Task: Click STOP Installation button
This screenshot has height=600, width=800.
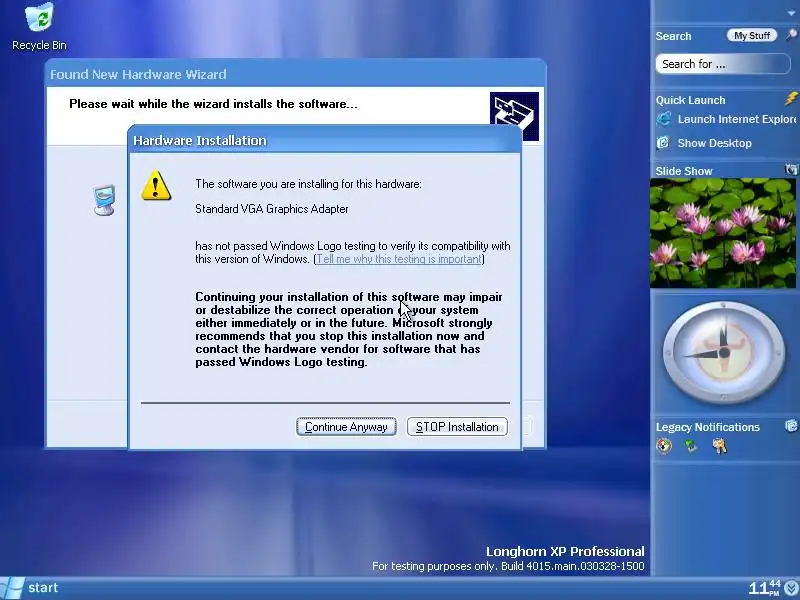Action: click(457, 427)
